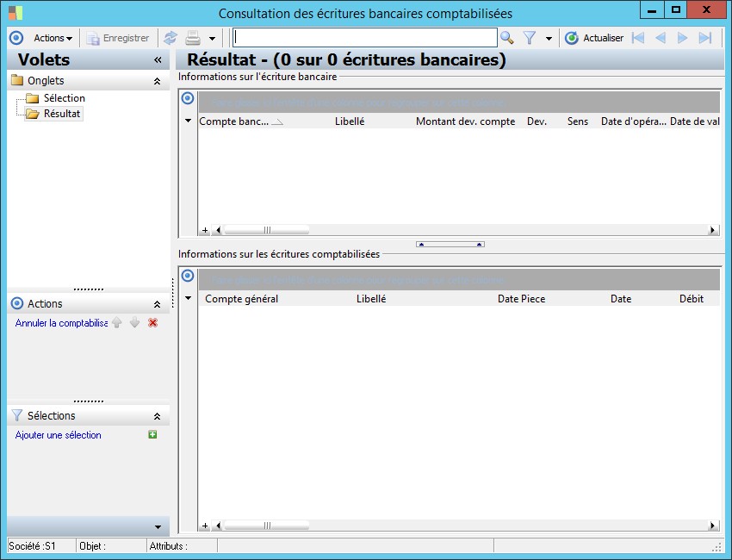Collapse the Onglets section
The width and height of the screenshot is (732, 560).
[x=158, y=81]
